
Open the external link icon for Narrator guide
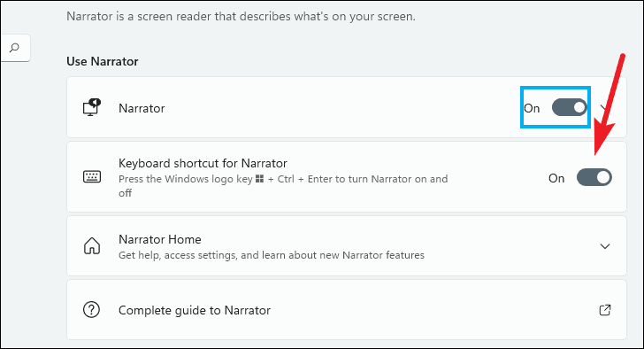click(x=604, y=310)
